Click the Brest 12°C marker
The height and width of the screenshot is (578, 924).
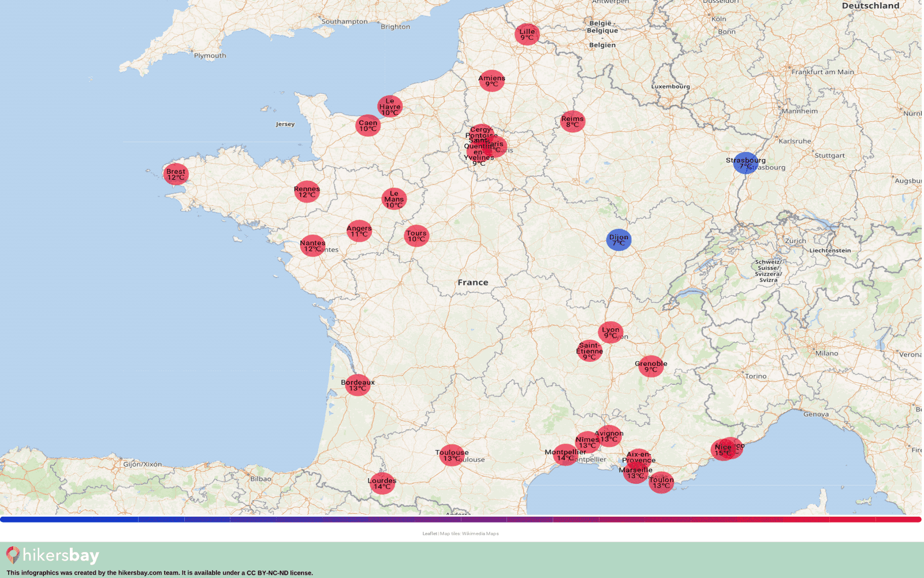pyautogui.click(x=176, y=174)
